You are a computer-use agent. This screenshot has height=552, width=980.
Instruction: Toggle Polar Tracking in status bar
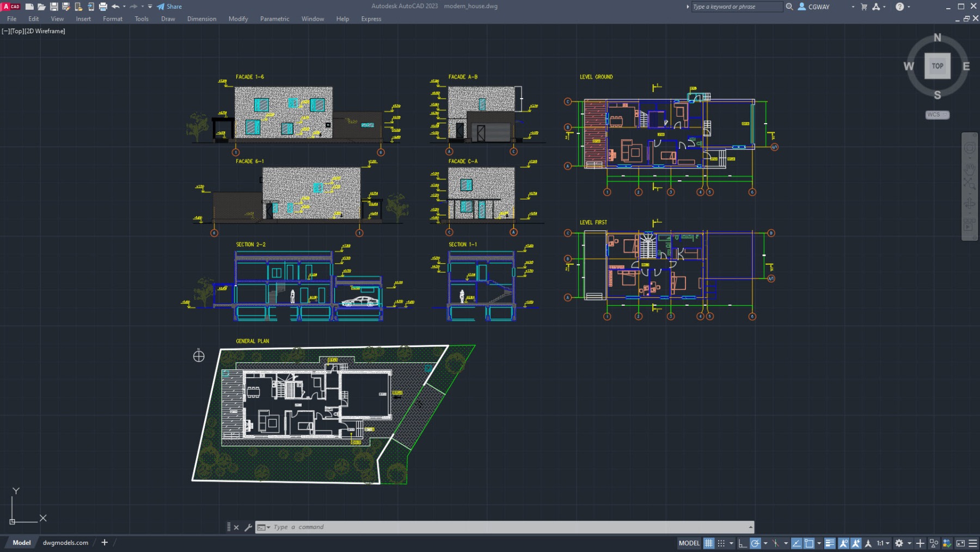pos(755,543)
